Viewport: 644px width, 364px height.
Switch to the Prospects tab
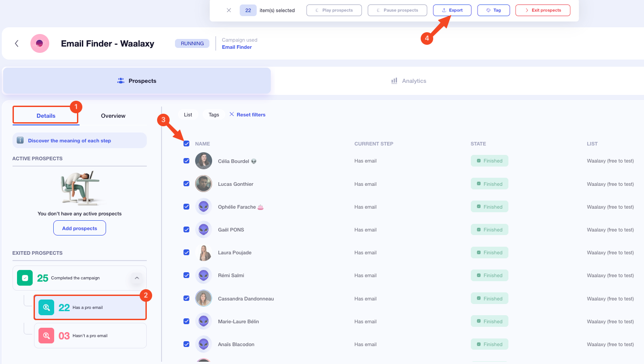137,81
